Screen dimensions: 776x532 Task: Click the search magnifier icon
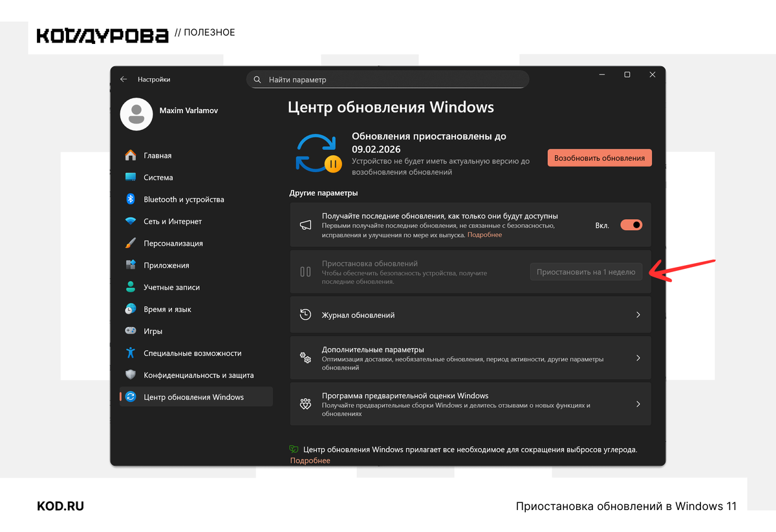pos(257,80)
